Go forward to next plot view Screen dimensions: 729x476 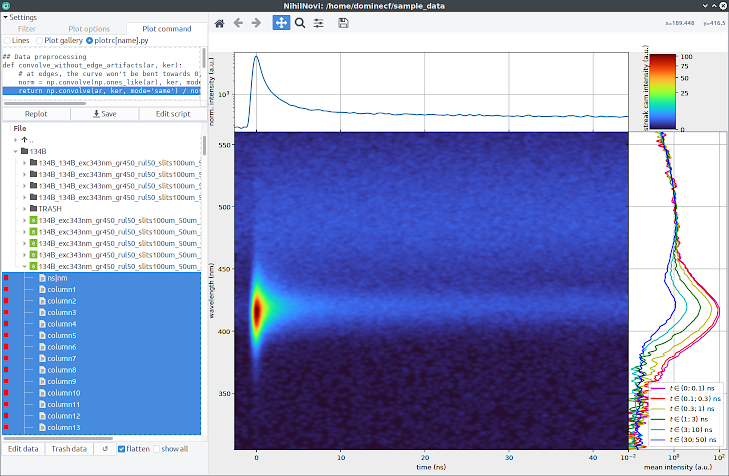click(256, 23)
